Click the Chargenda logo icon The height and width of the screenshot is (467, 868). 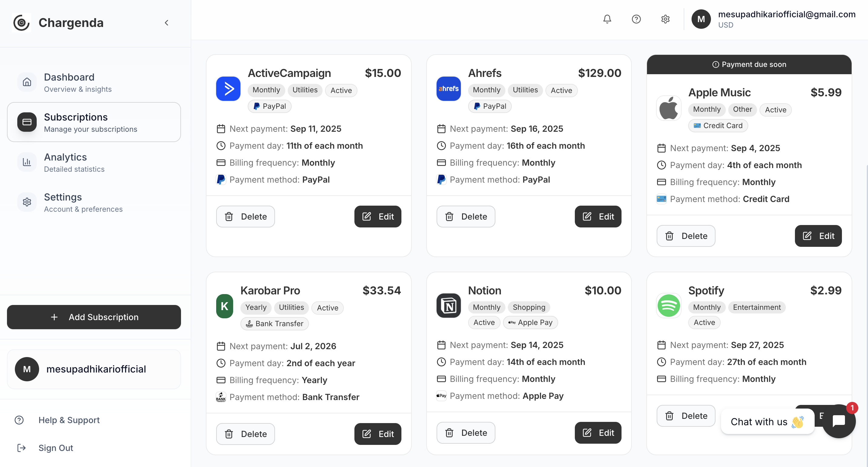(x=21, y=22)
